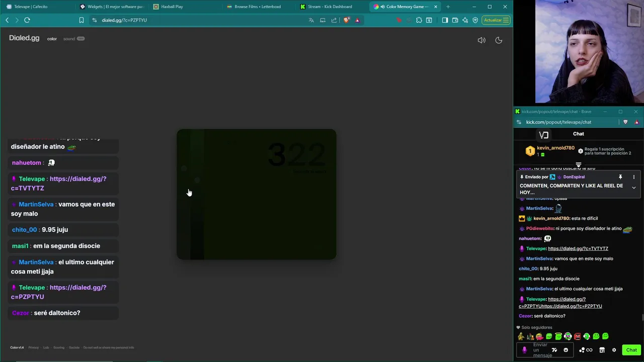Toggle the browser sidebar panel icon
644x362 pixels.
(445, 20)
